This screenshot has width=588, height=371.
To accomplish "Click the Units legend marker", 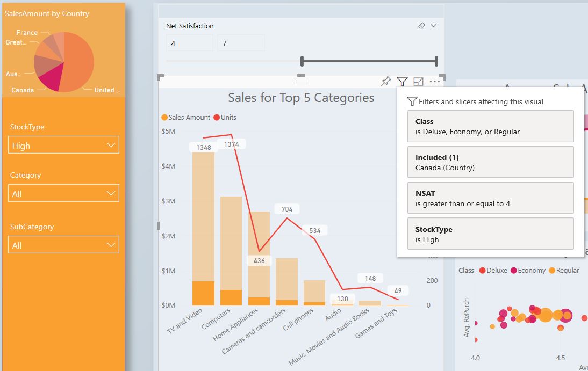I will point(217,118).
